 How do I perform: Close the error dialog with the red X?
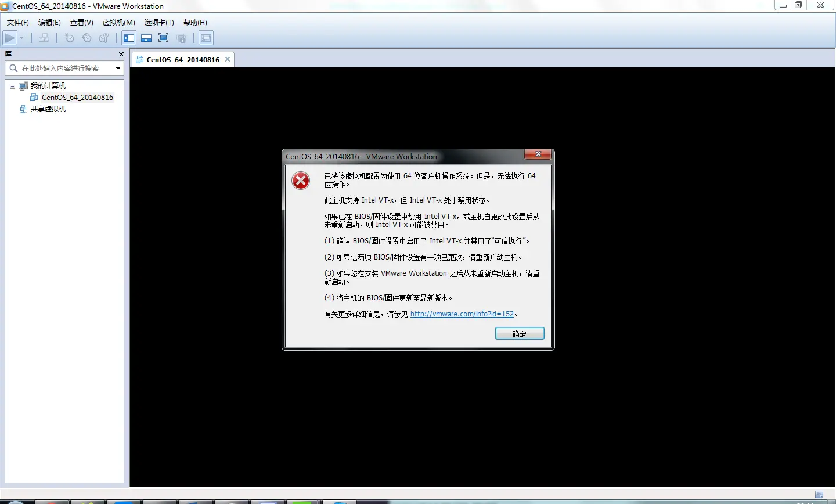point(538,154)
